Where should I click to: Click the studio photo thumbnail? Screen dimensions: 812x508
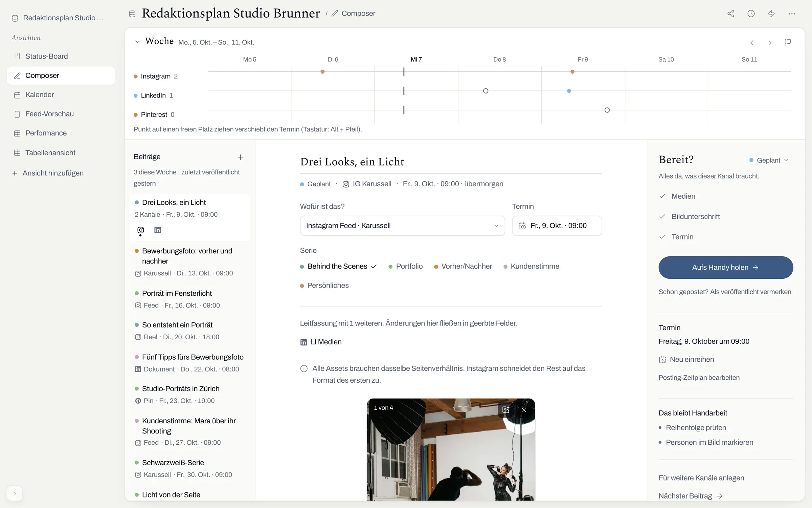(x=451, y=449)
